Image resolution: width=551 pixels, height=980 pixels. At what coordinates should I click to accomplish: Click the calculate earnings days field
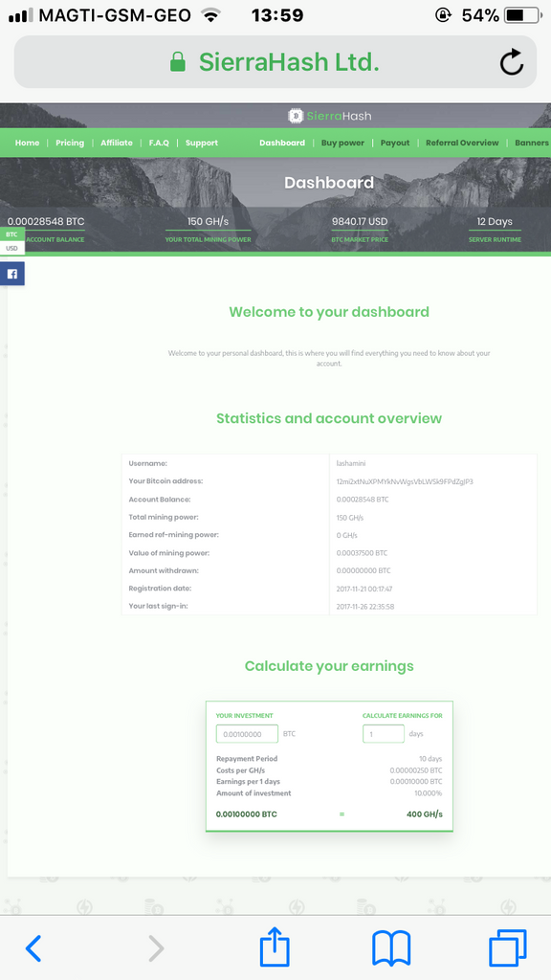click(384, 734)
